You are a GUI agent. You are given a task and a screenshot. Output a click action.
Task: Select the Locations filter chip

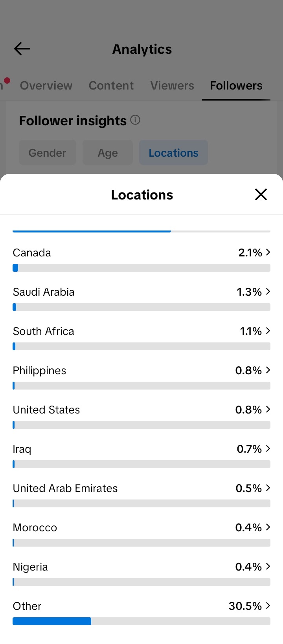pyautogui.click(x=173, y=153)
